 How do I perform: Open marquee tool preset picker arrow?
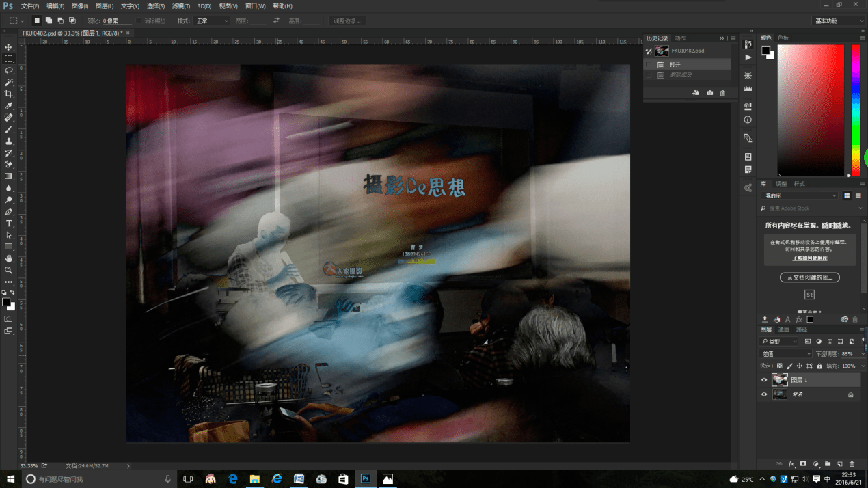point(23,21)
